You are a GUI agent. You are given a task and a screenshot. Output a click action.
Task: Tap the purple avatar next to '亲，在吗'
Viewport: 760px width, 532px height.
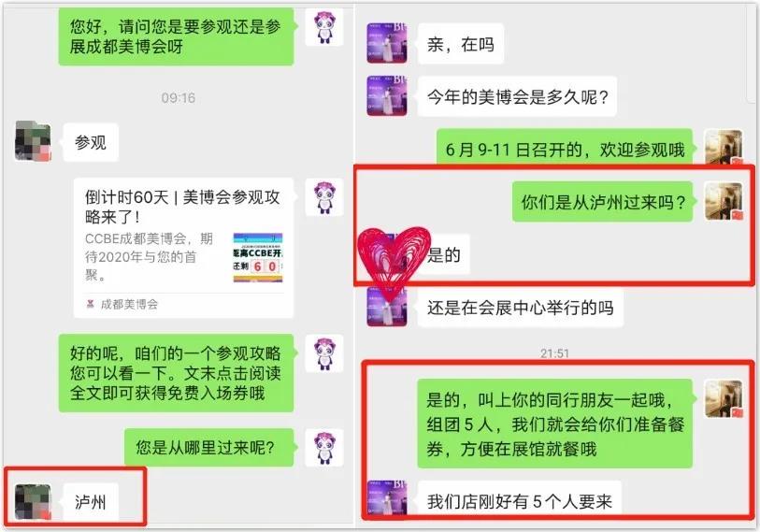[x=386, y=43]
